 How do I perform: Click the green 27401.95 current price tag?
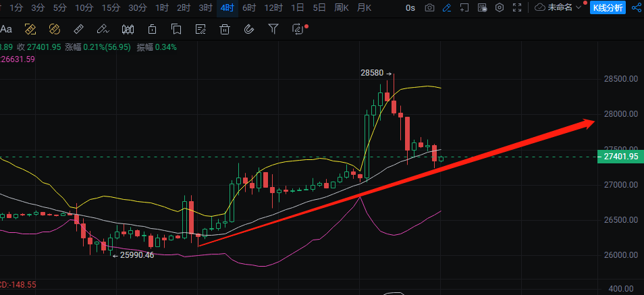coord(620,157)
